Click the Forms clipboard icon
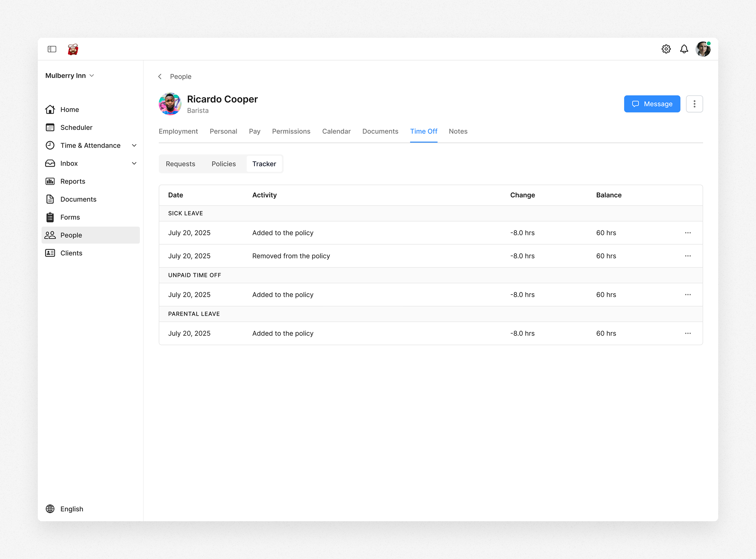Viewport: 756px width, 559px height. tap(50, 217)
